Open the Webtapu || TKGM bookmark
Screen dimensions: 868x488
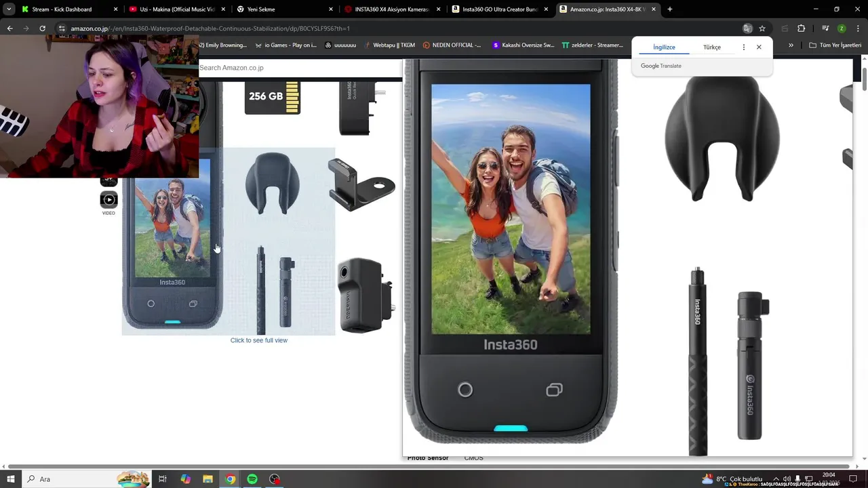pyautogui.click(x=389, y=45)
